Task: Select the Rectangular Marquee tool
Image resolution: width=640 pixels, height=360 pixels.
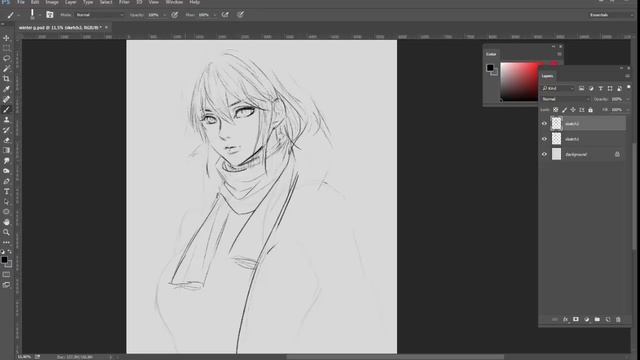Action: click(6, 48)
